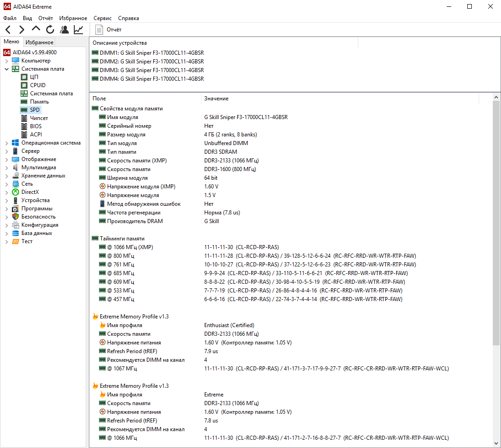Go back with the left arrow toolbar icon

8,30
